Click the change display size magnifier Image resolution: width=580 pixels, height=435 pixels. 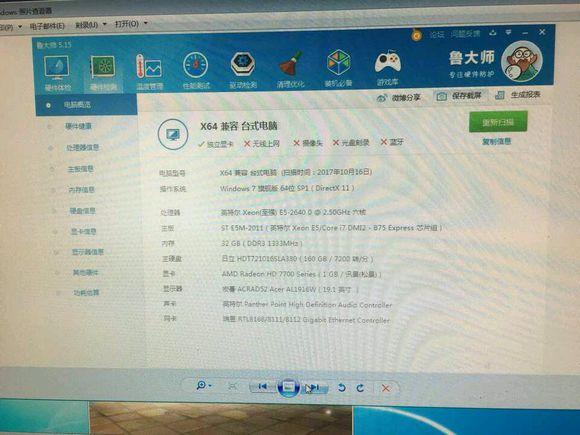(x=203, y=386)
